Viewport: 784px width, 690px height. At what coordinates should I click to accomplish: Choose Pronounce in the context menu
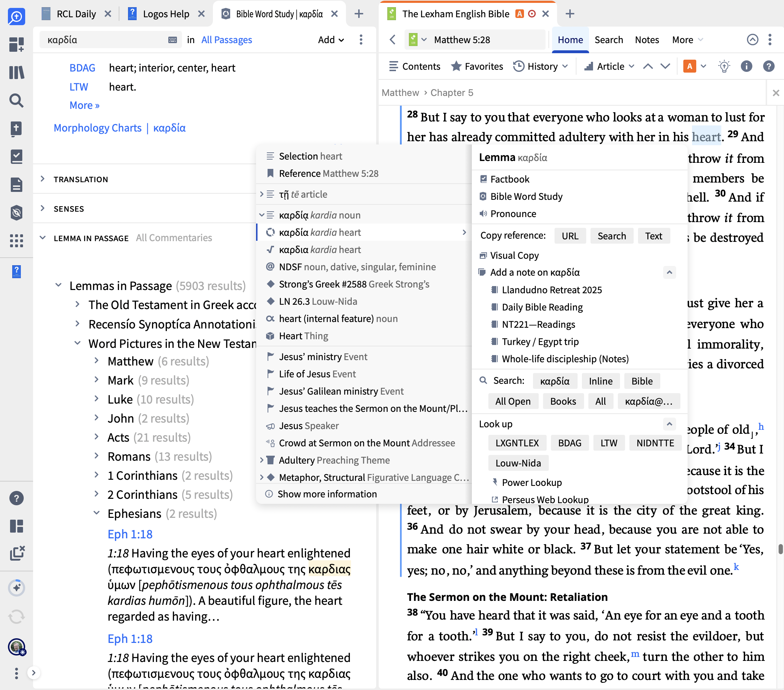pos(513,214)
